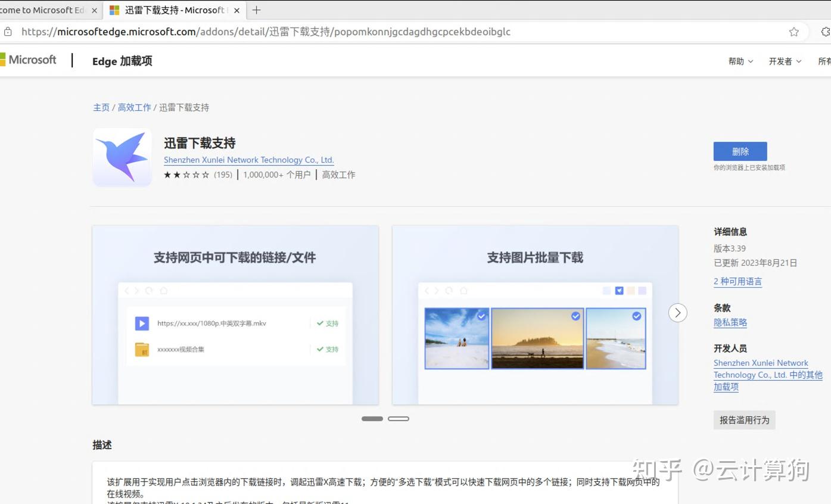Show next screenshot with arrow button

(x=677, y=313)
